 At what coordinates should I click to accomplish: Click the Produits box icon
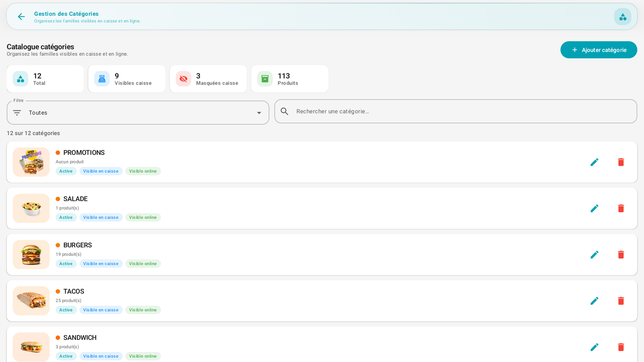[x=265, y=79]
